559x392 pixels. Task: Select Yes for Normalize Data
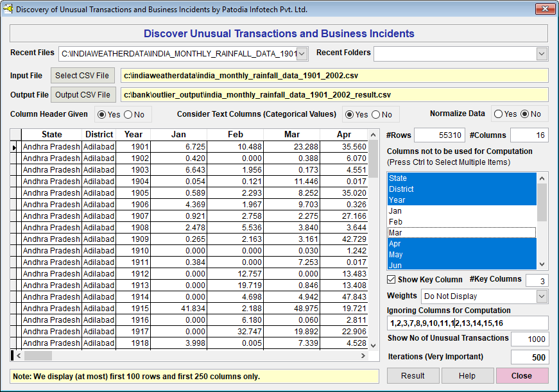[498, 114]
